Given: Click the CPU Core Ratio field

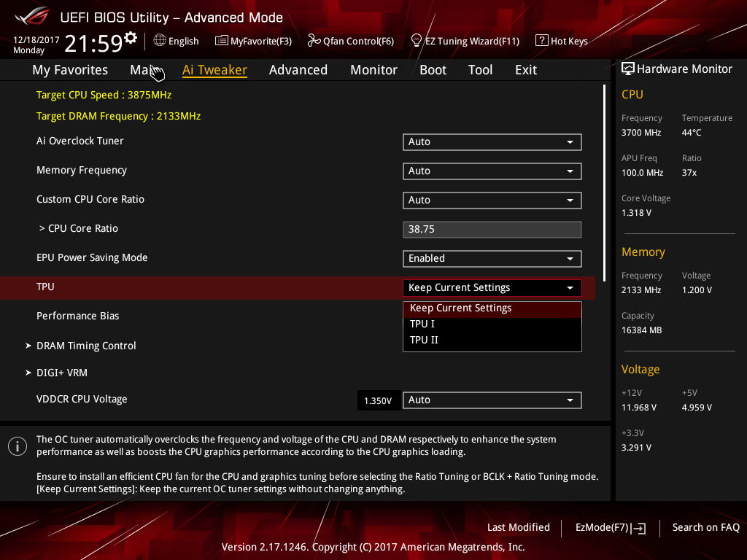Looking at the screenshot, I should 492,229.
